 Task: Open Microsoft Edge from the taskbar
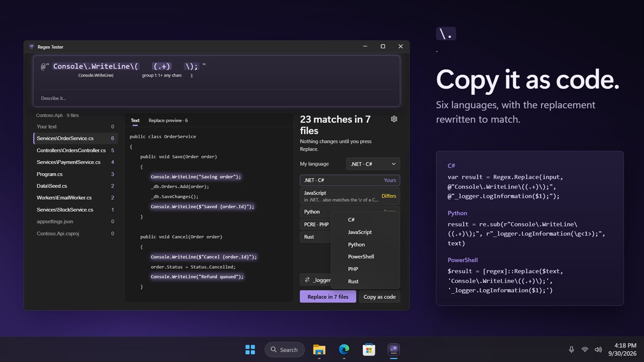click(x=344, y=349)
